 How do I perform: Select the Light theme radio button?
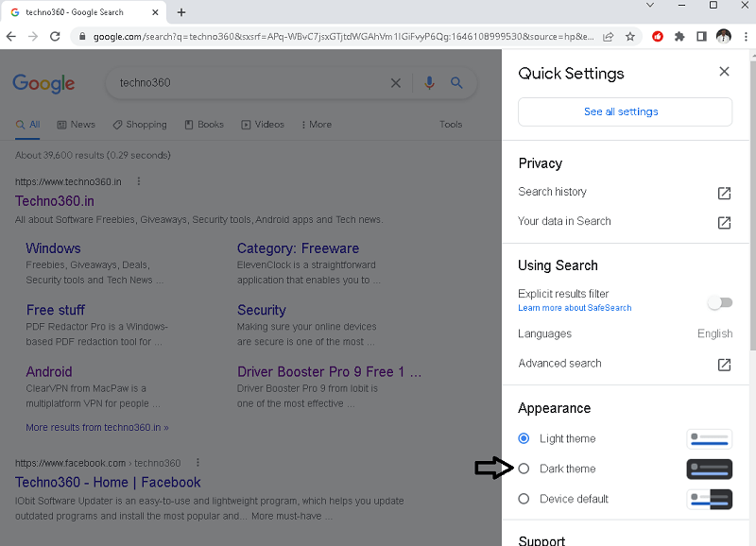(x=524, y=438)
